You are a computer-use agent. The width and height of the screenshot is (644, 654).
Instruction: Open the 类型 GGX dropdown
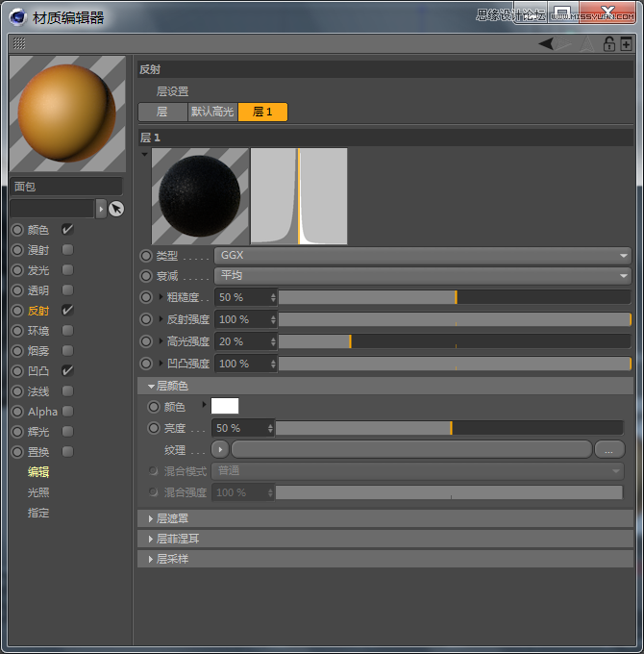pyautogui.click(x=422, y=256)
